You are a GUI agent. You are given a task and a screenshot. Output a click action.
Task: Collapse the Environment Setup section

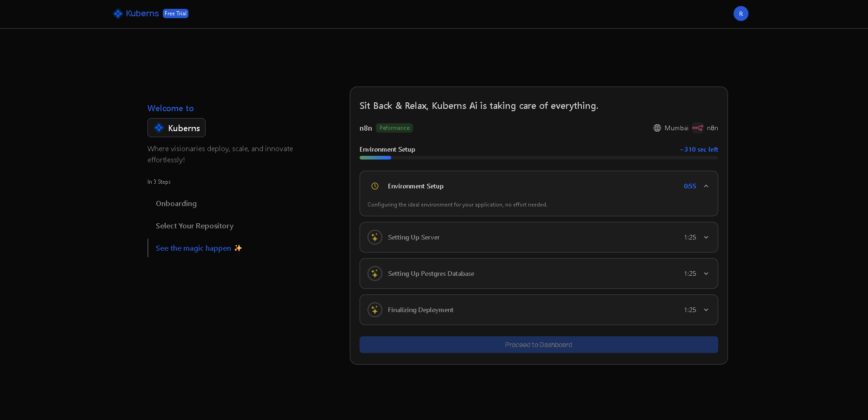click(706, 186)
